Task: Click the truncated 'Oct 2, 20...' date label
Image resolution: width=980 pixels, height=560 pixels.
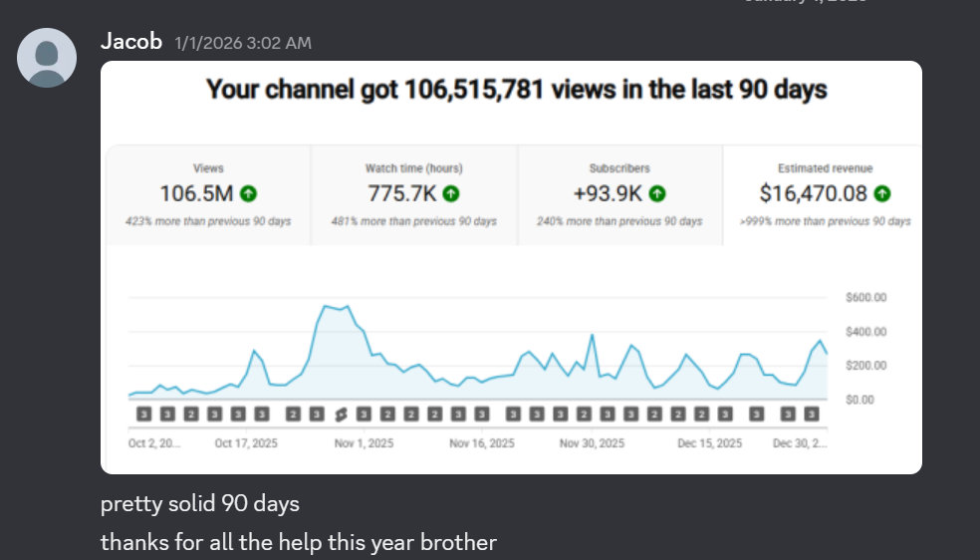Action: coord(154,443)
